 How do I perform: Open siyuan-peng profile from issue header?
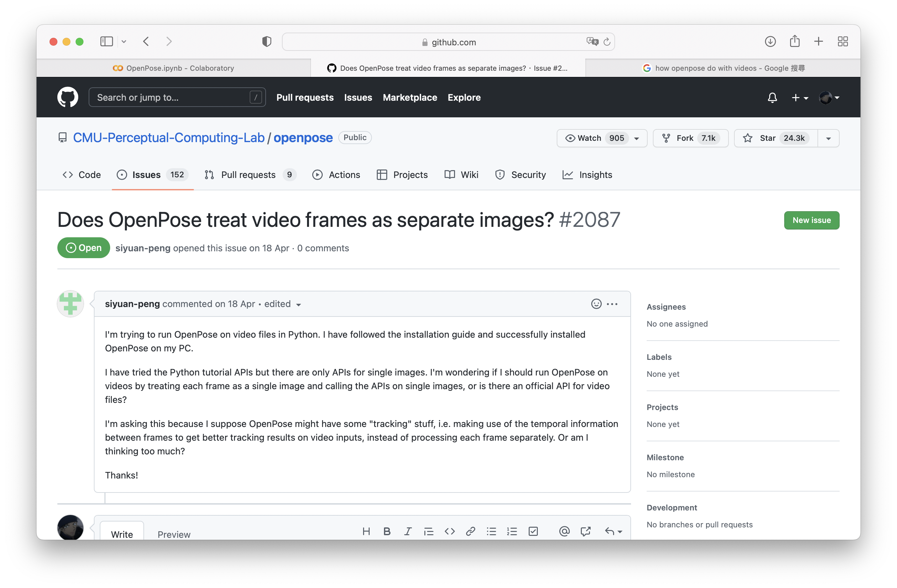coord(143,248)
